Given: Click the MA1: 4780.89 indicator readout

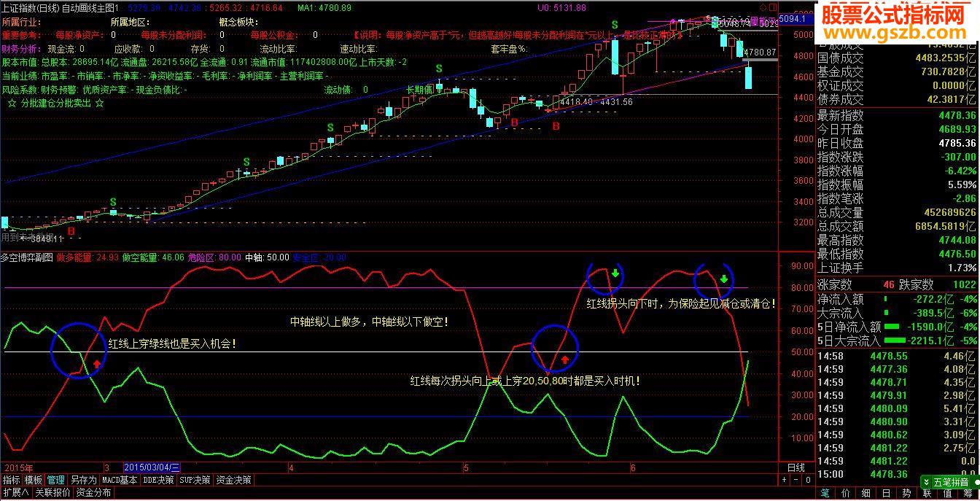Looking at the screenshot, I should pos(324,7).
